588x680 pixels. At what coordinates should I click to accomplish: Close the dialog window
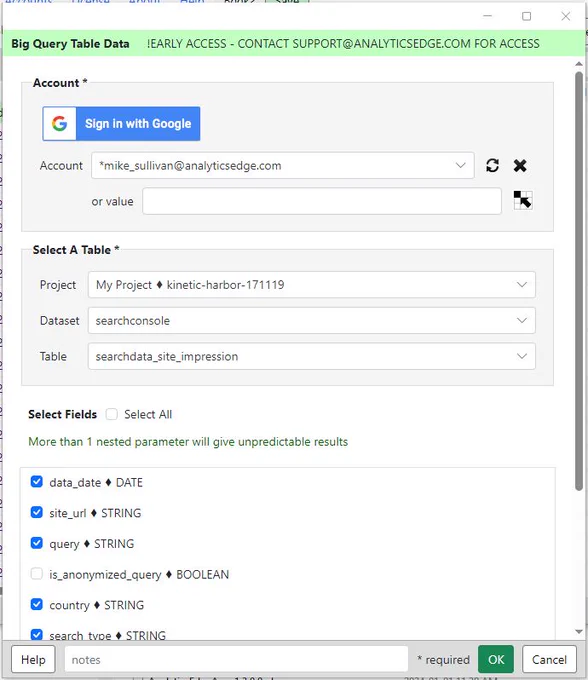(x=565, y=16)
